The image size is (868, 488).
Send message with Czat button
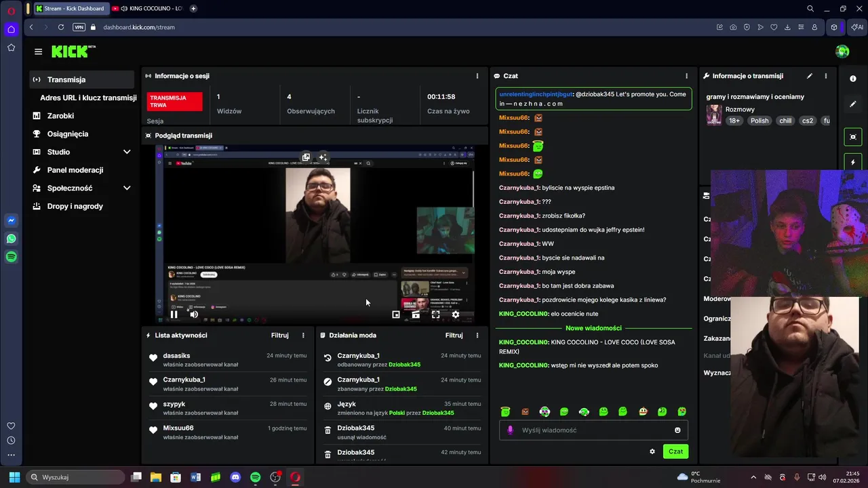pyautogui.click(x=675, y=451)
